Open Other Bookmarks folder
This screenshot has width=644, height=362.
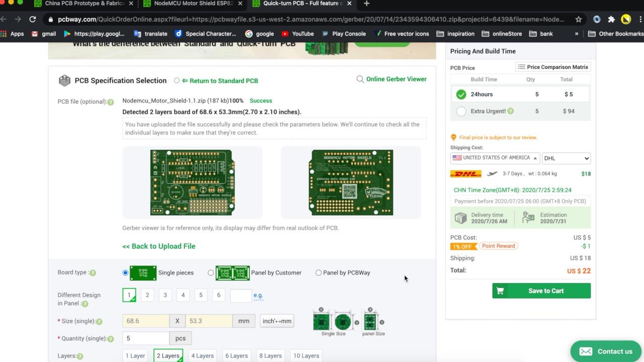click(x=615, y=34)
